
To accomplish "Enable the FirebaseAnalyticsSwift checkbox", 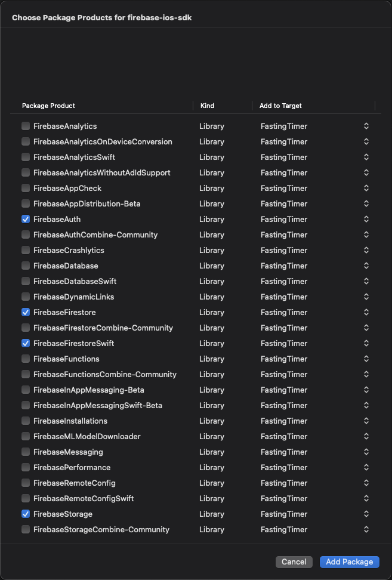I will pyautogui.click(x=26, y=157).
